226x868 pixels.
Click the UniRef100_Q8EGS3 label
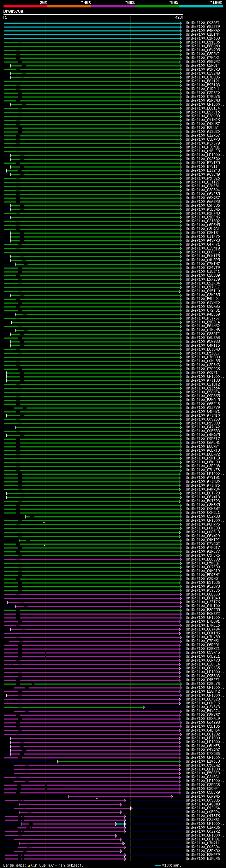203,594
